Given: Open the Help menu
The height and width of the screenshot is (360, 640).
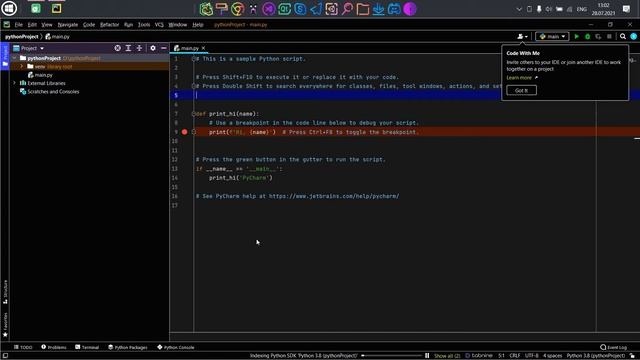Looking at the screenshot, I should pyautogui.click(x=198, y=24).
